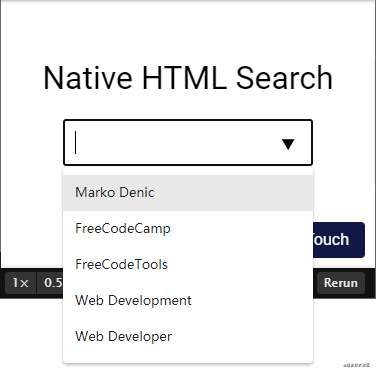This screenshot has width=378, height=375.
Task: Select the Marko Denic suggestion
Action: coord(188,193)
